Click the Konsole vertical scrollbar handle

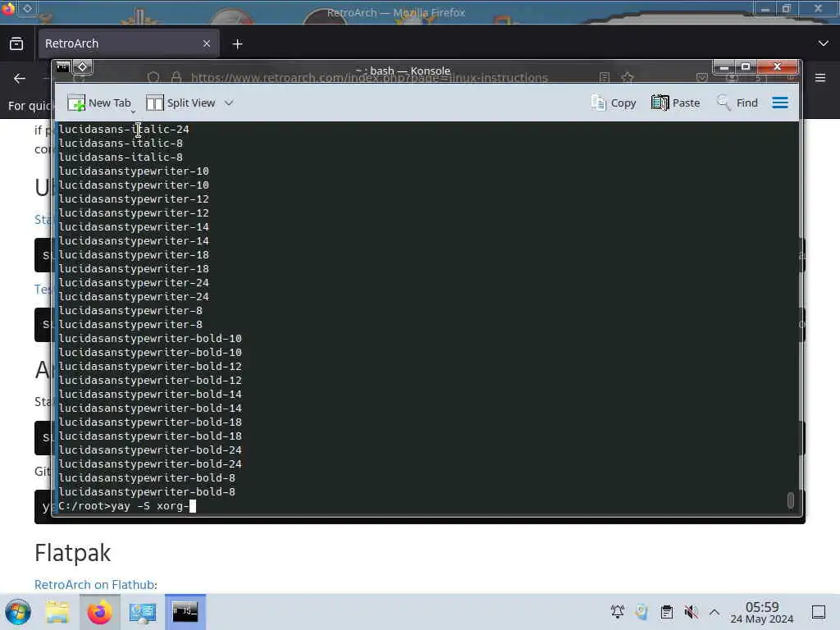pos(790,500)
